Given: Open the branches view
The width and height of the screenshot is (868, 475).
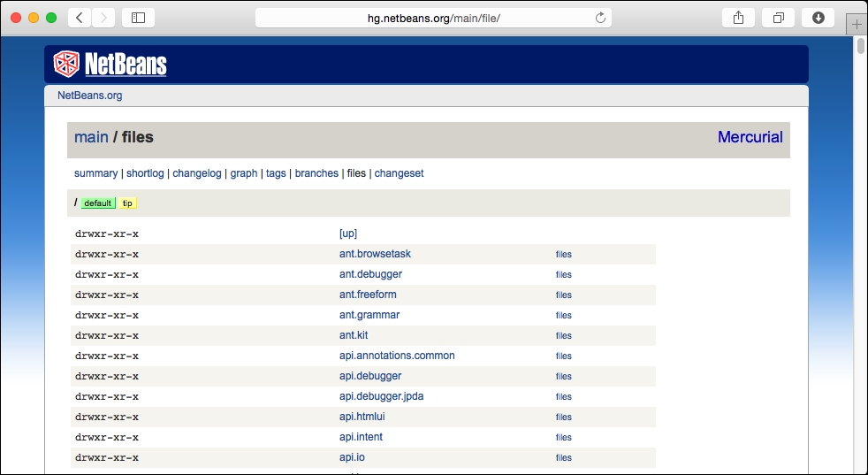Looking at the screenshot, I should coord(316,173).
